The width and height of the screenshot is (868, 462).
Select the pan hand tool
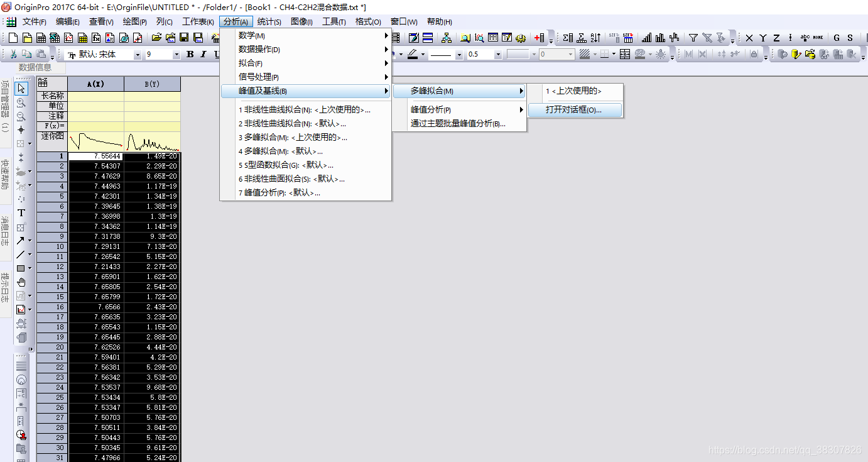point(21,282)
